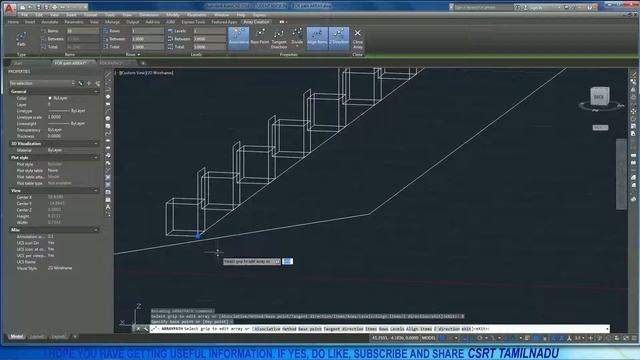Expand the Rows panel dropdown arrow
Screen dimensions: 640x360
pos(139,54)
